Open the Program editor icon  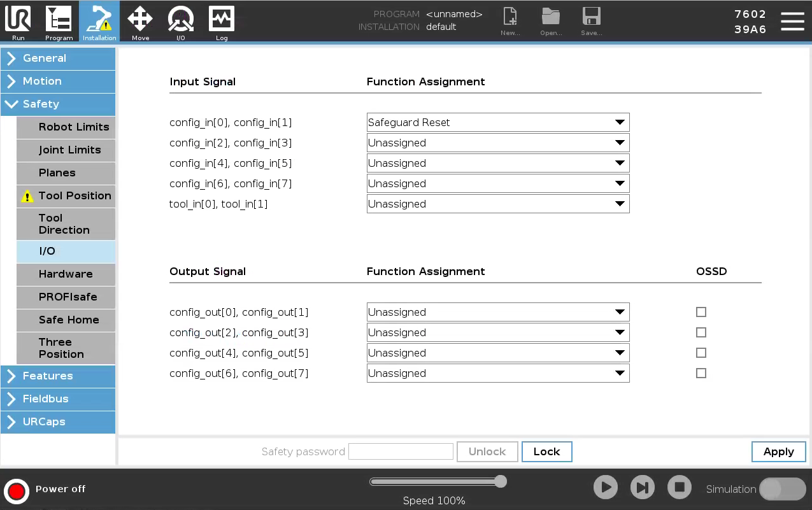coord(59,22)
